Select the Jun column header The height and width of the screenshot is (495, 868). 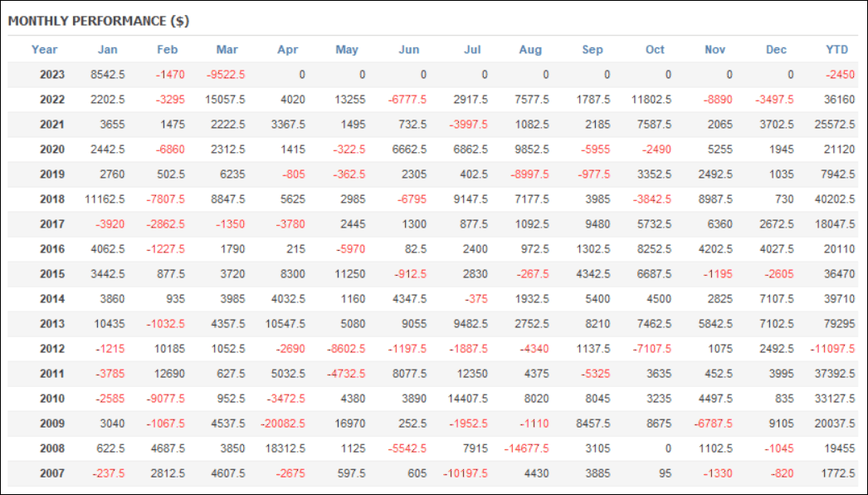click(409, 50)
